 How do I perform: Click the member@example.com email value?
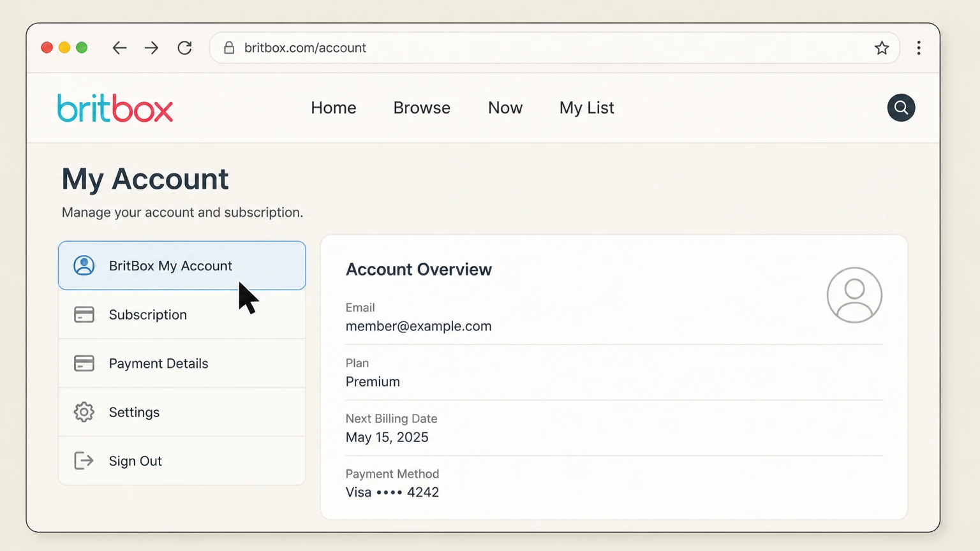pos(419,326)
